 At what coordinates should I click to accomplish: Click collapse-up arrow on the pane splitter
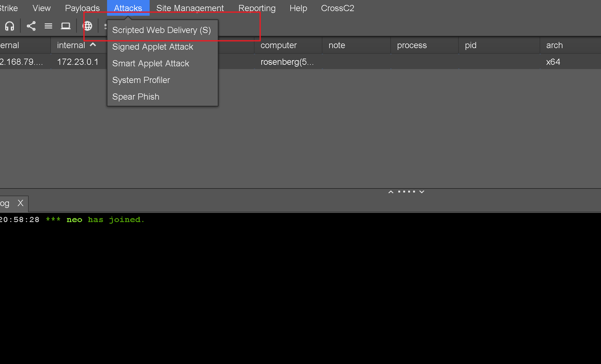(391, 192)
